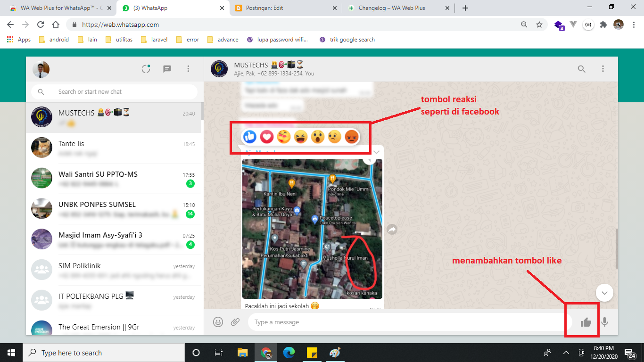Open the Windows Start menu
Screen dimensions: 644x362
pos(11,353)
